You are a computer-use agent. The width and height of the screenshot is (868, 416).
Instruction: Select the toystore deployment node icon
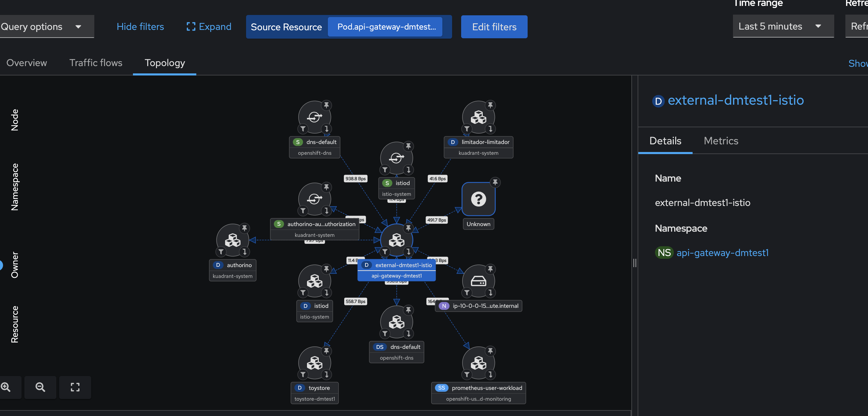point(315,363)
